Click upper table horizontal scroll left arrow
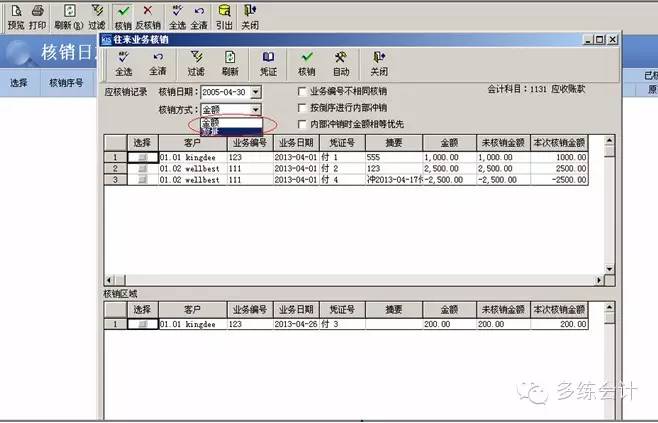 (109, 280)
